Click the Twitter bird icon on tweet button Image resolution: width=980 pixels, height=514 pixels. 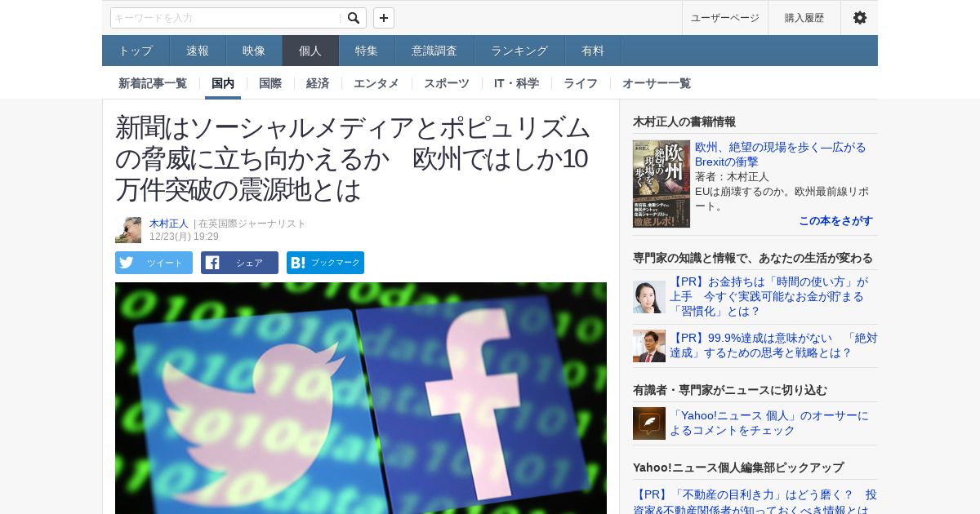(126, 263)
